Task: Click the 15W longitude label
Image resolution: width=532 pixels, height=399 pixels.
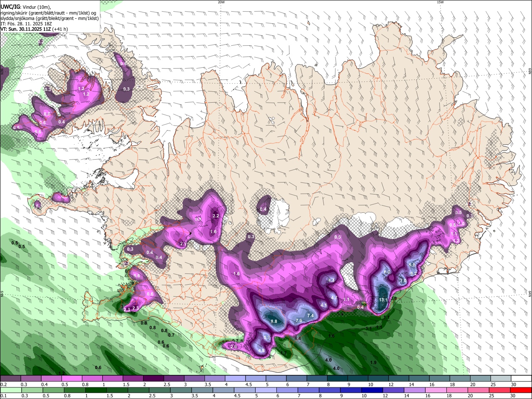Action: (440, 2)
